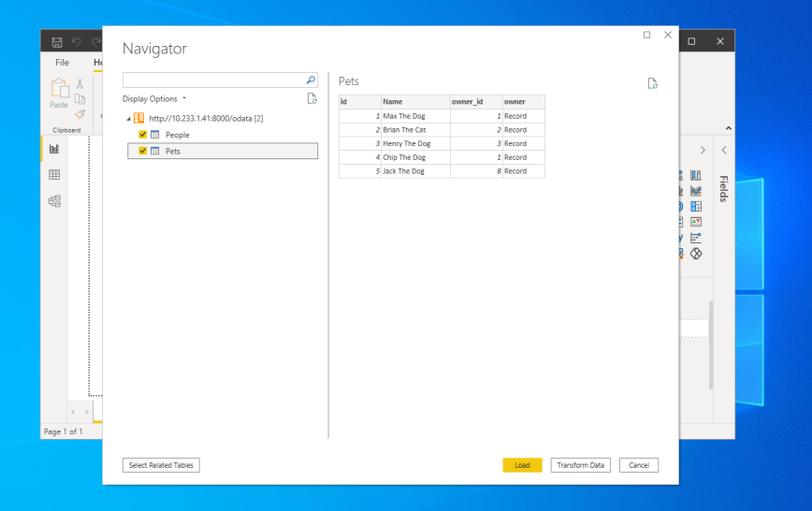812x511 pixels.
Task: Switch to Model view relationships icon
Action: tap(54, 200)
